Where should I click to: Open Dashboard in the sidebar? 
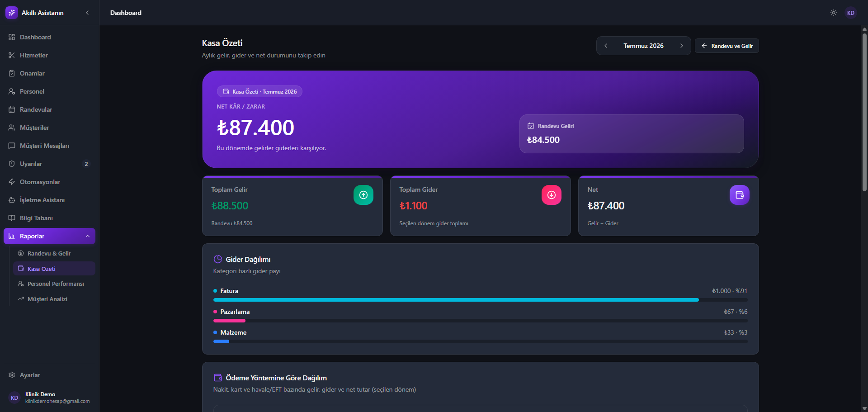click(x=49, y=37)
